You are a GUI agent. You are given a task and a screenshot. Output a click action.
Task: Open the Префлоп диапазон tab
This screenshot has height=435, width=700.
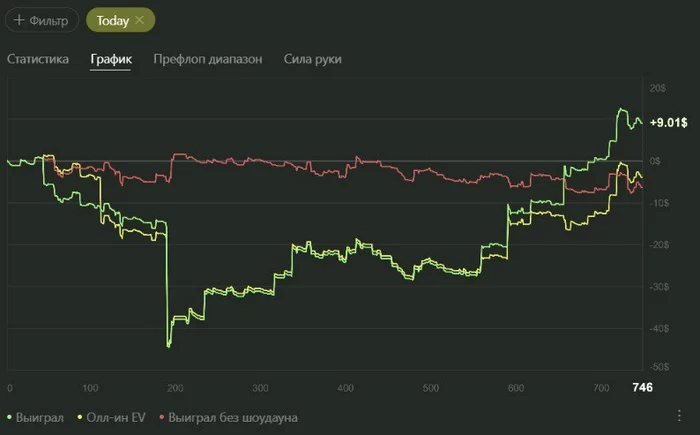pyautogui.click(x=208, y=59)
